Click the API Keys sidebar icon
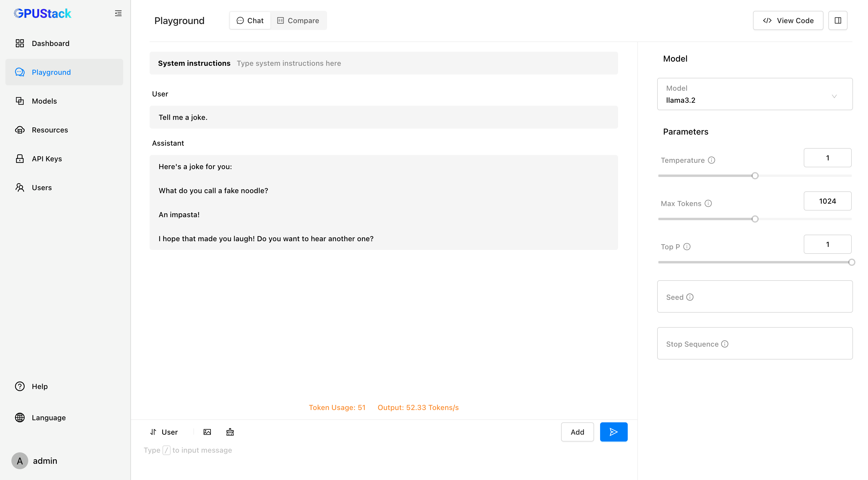The height and width of the screenshot is (480, 868). point(19,158)
